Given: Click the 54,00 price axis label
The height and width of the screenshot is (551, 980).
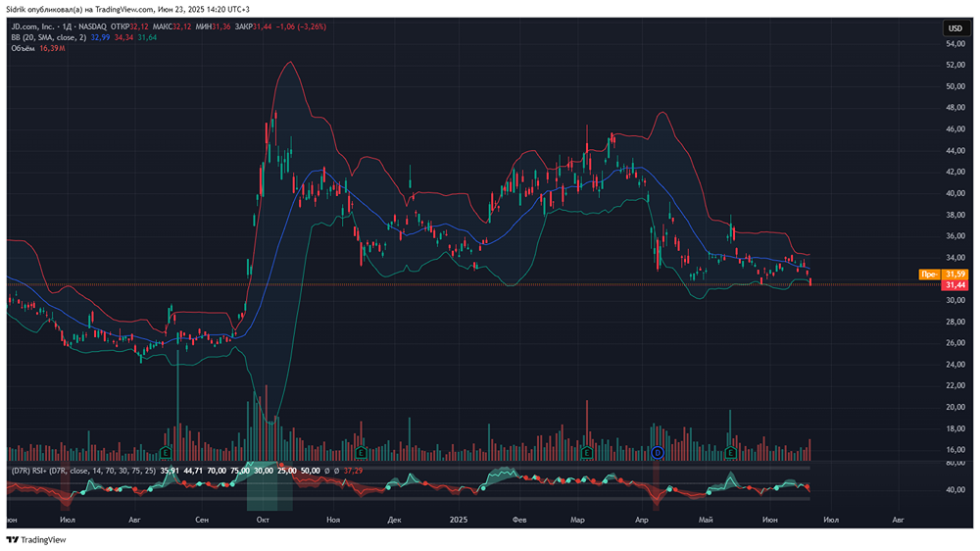Looking at the screenshot, I should click(955, 44).
